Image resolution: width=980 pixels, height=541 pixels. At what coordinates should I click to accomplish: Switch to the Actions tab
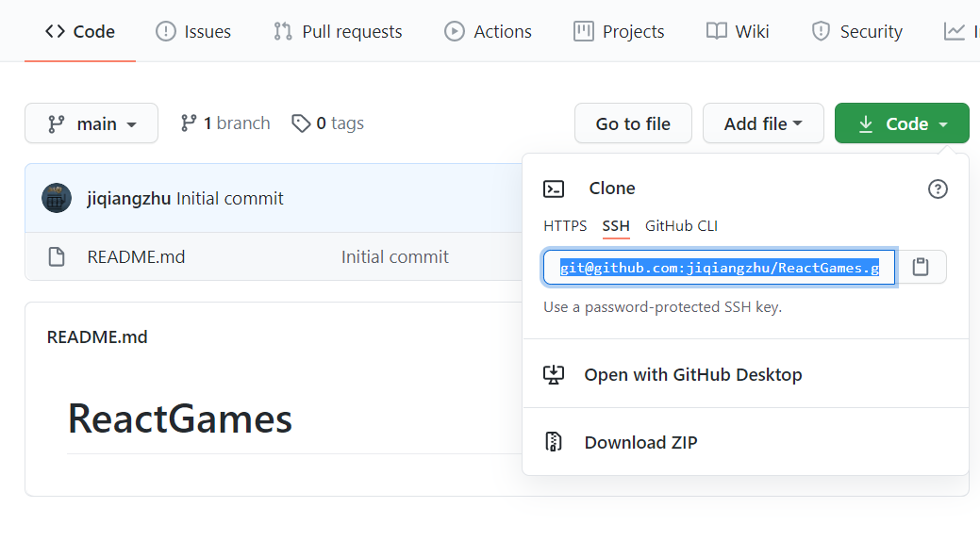tap(489, 31)
